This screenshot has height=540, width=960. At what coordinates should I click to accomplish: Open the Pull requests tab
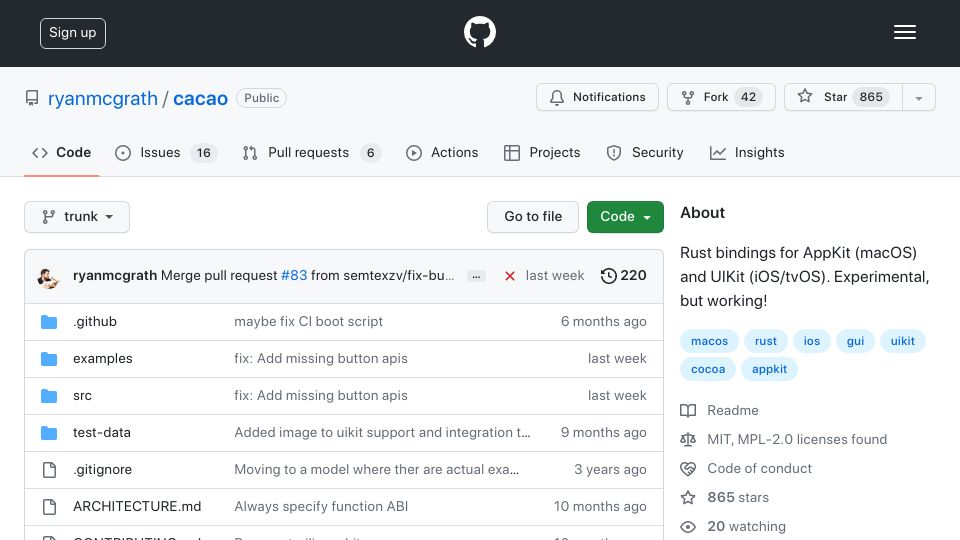[x=311, y=152]
